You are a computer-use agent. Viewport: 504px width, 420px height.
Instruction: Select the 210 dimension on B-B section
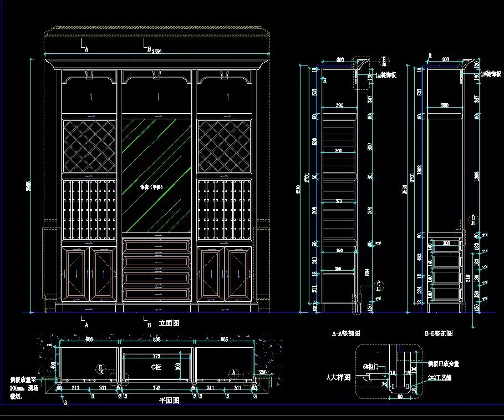(468, 278)
